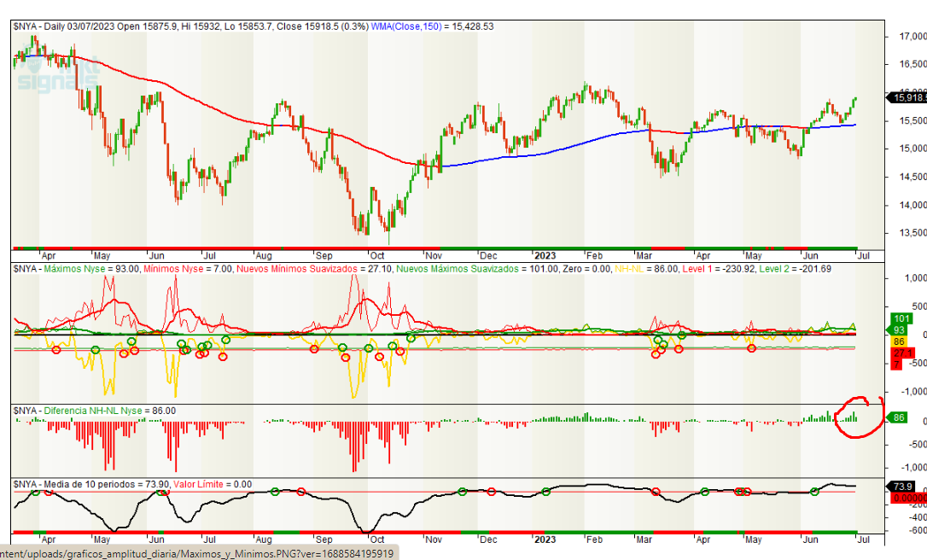Image resolution: width=927 pixels, height=560 pixels.
Task: Click Aug on the price chart's time axis
Action: [264, 256]
